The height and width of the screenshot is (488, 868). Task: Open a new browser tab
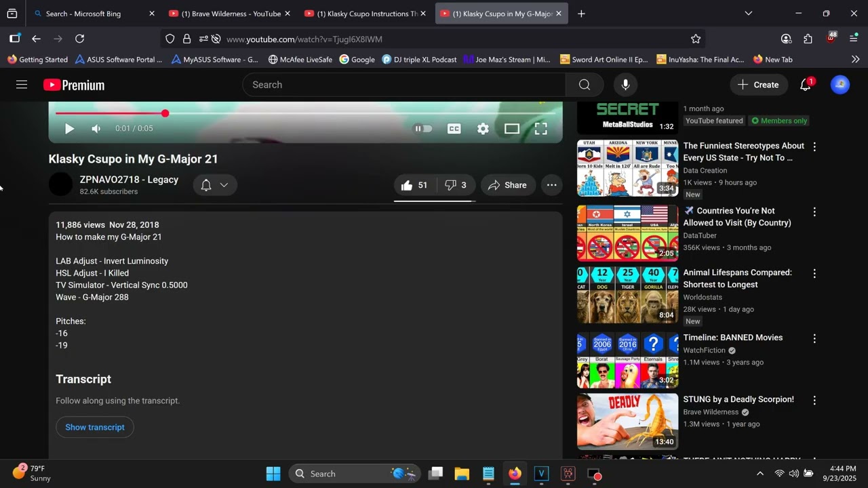581,14
